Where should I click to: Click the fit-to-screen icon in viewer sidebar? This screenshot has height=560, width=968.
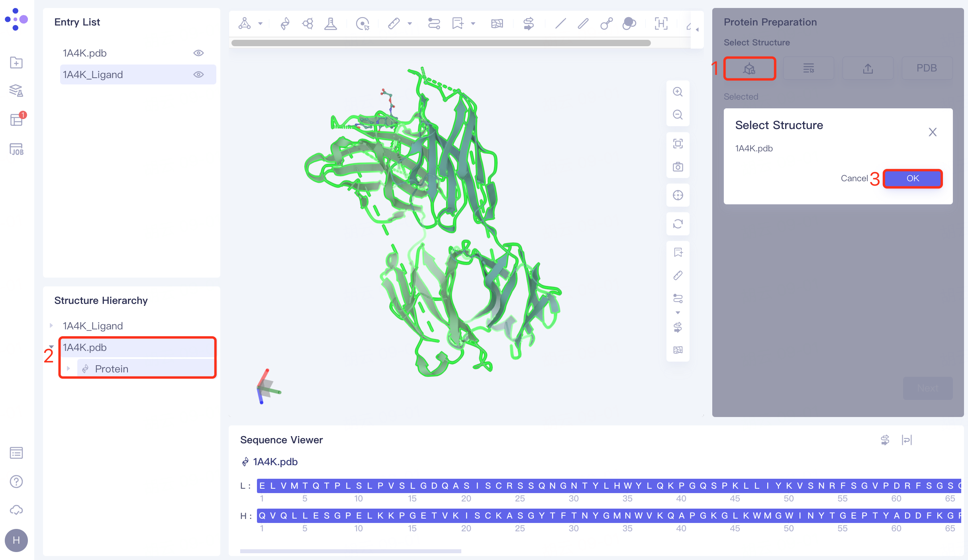coord(678,143)
